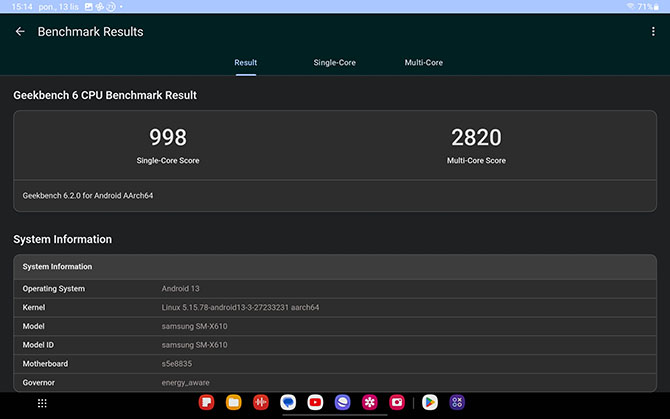Go back with the arrow icon
Image resolution: width=670 pixels, height=419 pixels.
coord(20,32)
